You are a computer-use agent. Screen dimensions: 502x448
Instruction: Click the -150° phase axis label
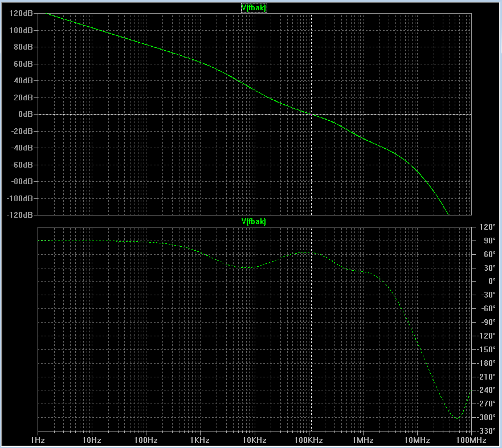point(486,349)
